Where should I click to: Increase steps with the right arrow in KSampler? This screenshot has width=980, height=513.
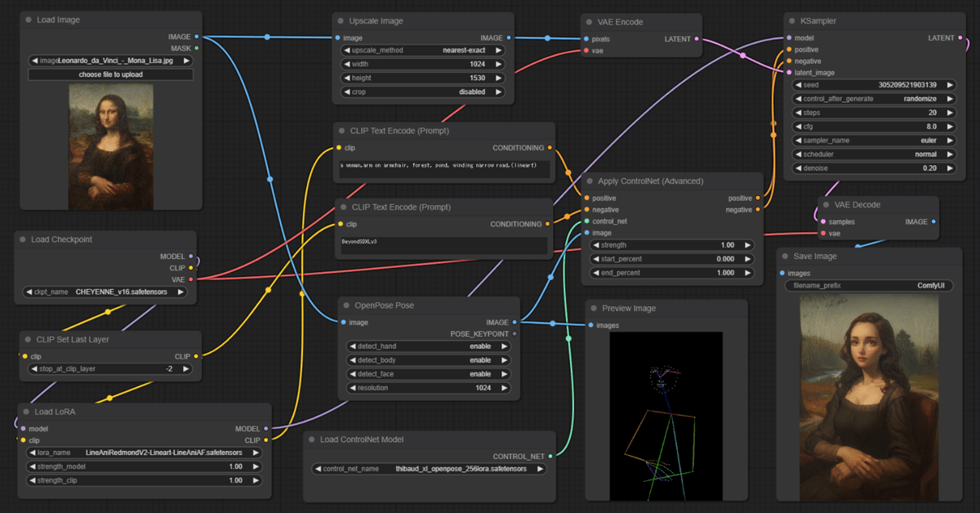click(x=950, y=113)
